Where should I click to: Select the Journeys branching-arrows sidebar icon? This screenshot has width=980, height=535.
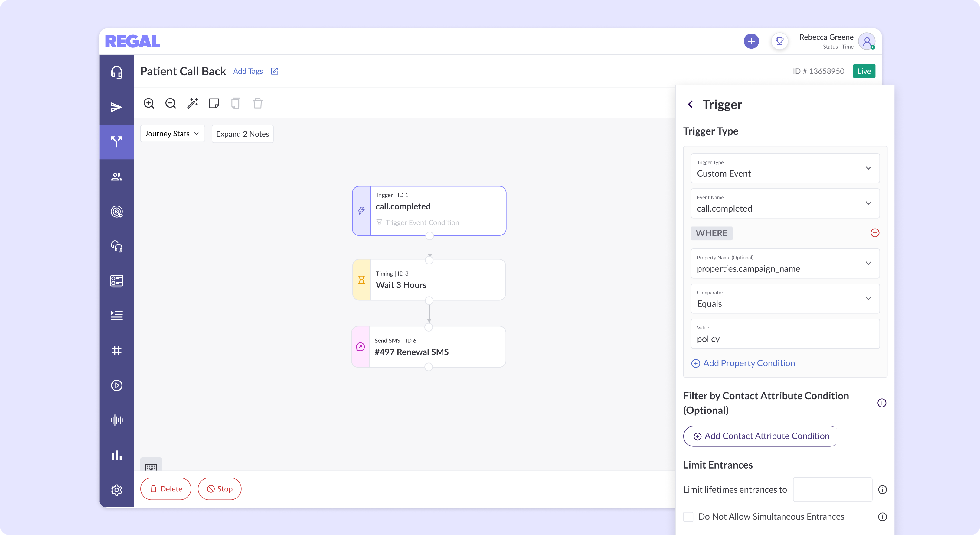coord(116,142)
